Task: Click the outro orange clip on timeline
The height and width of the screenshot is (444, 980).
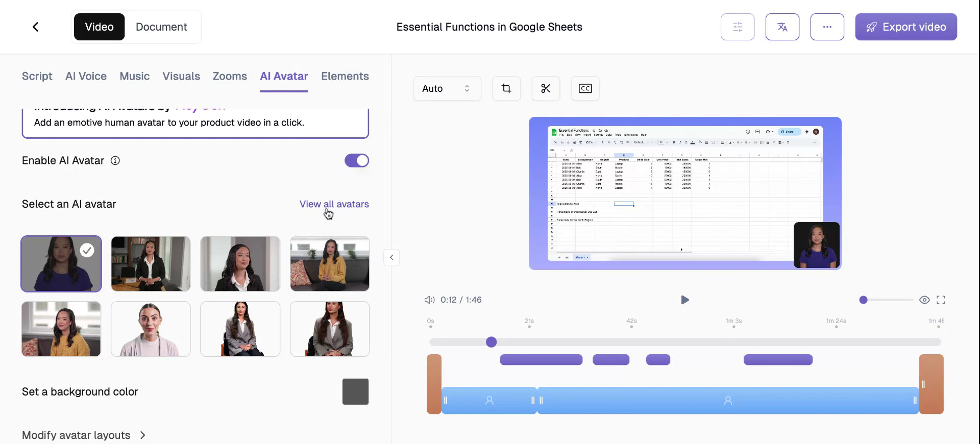Action: pyautogui.click(x=932, y=384)
